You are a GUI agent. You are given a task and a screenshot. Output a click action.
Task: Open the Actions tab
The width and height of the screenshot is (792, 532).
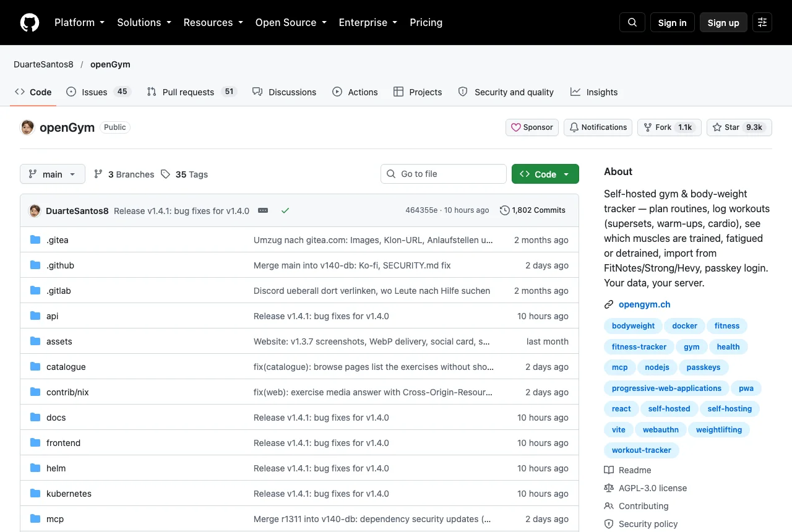[355, 92]
